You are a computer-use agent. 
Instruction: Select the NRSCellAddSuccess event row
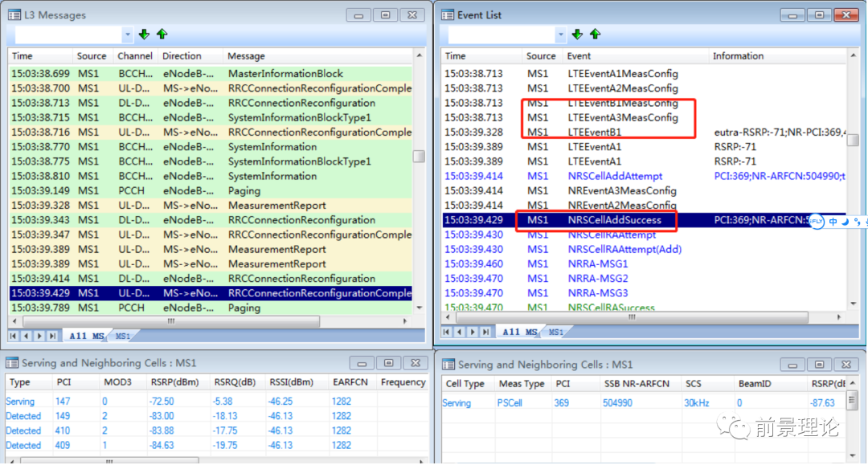[x=644, y=220]
